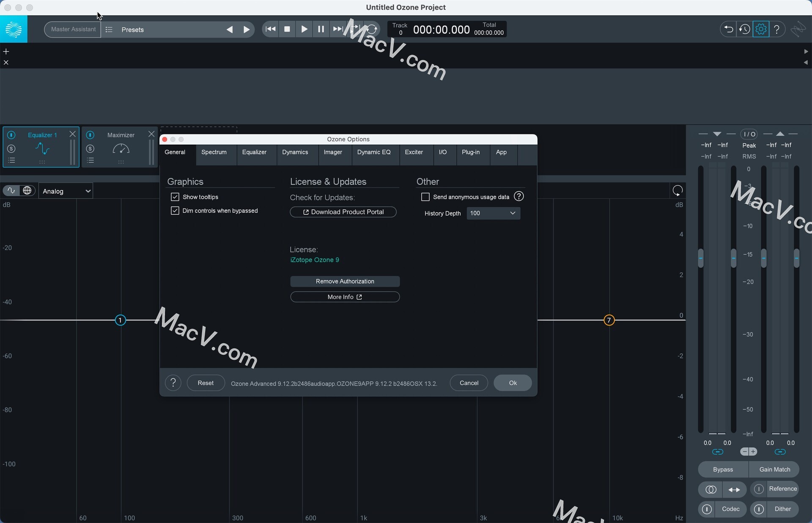
Task: Cancel the Ozone Options dialog
Action: [469, 383]
